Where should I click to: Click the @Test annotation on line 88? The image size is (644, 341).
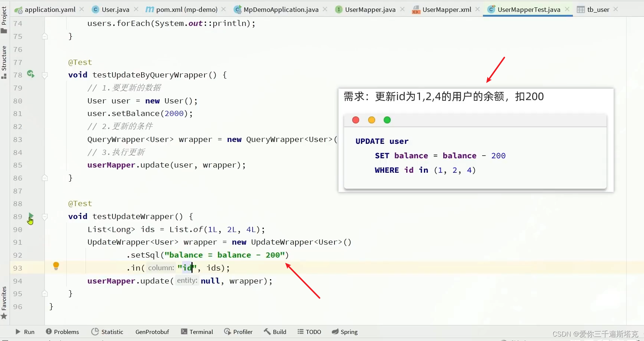pyautogui.click(x=80, y=203)
